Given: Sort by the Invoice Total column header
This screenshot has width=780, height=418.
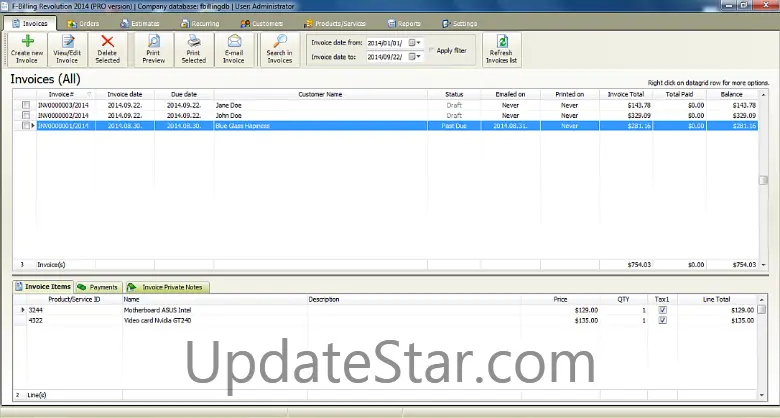Looking at the screenshot, I should [x=626, y=94].
